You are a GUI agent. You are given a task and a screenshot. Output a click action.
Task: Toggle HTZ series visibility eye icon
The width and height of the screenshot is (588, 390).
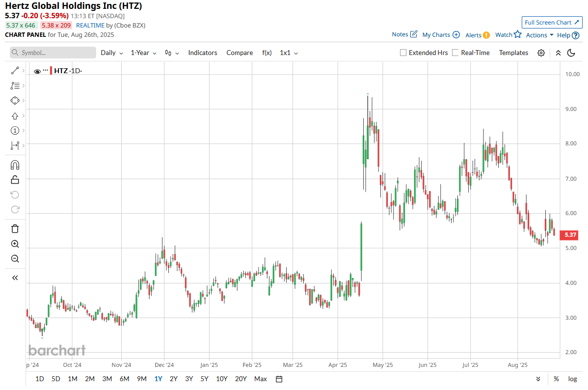(37, 71)
